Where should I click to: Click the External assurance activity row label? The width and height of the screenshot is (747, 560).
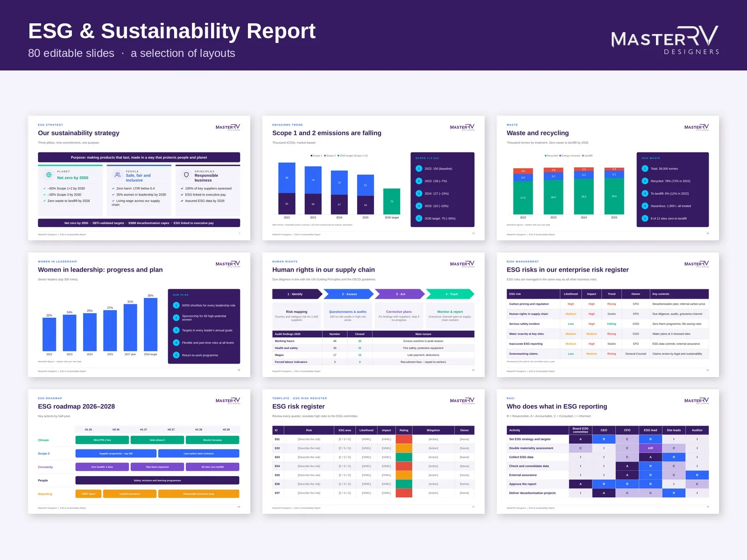pyautogui.click(x=523, y=475)
